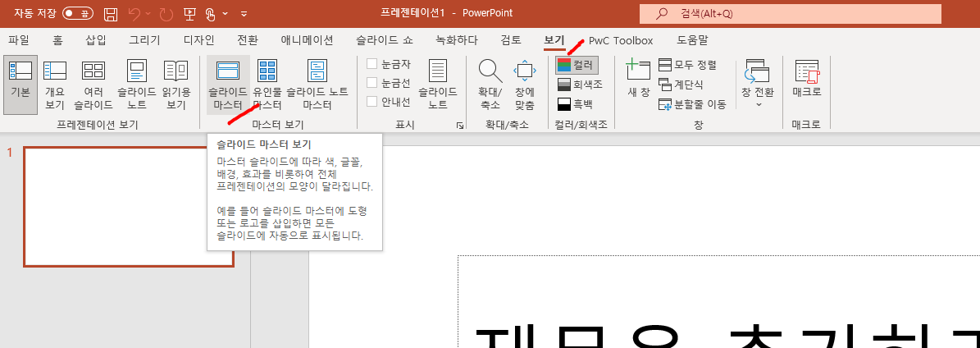This screenshot has height=348, width=980.
Task: Select the 읽기용 보기 reading view
Action: pos(175,85)
